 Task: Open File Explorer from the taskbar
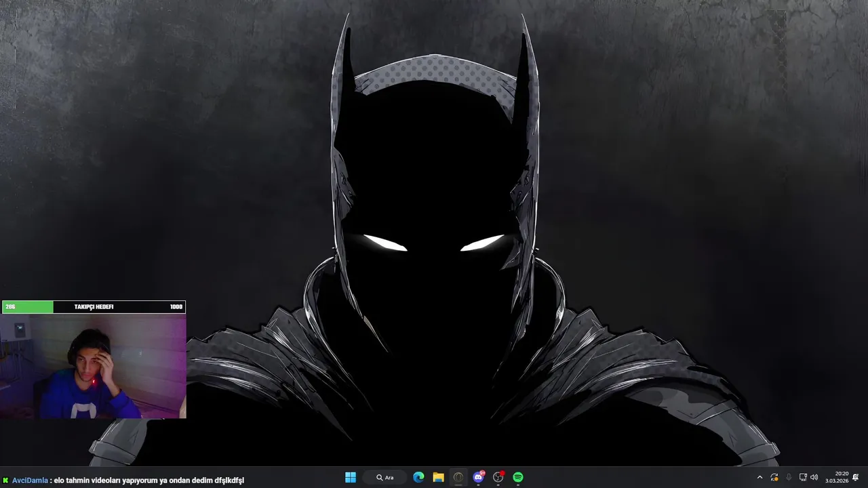438,477
